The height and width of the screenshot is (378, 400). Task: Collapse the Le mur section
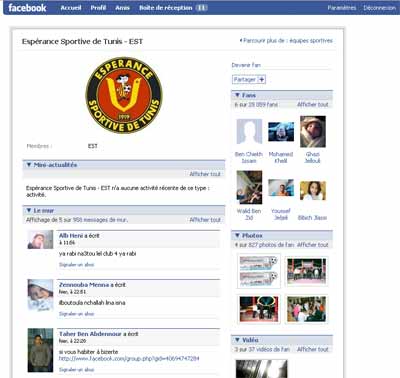click(29, 210)
